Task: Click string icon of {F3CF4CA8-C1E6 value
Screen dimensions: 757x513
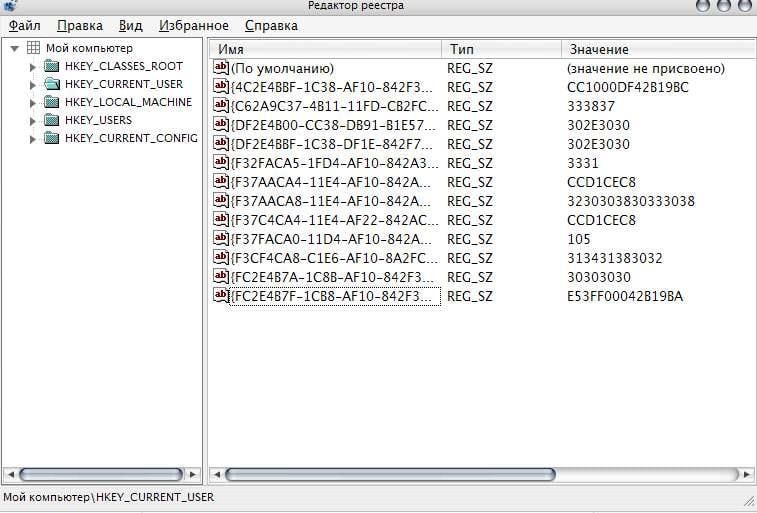Action: pos(221,257)
